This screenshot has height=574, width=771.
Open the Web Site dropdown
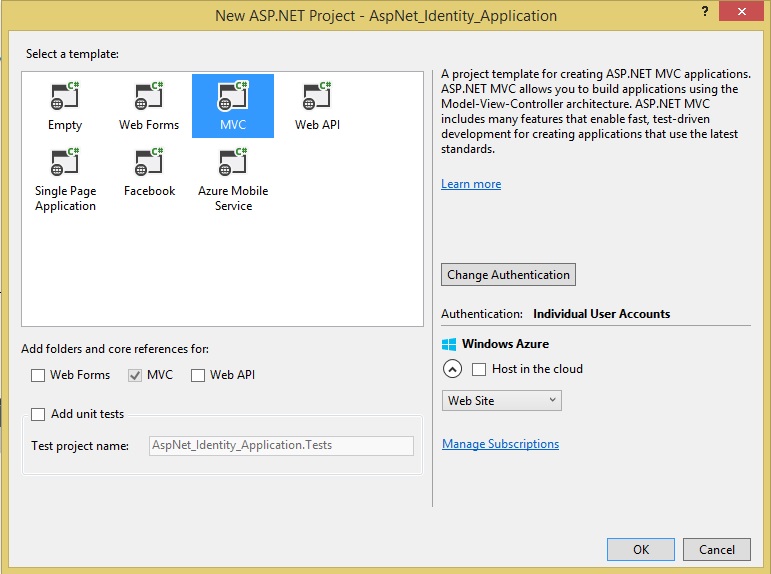pyautogui.click(x=501, y=400)
